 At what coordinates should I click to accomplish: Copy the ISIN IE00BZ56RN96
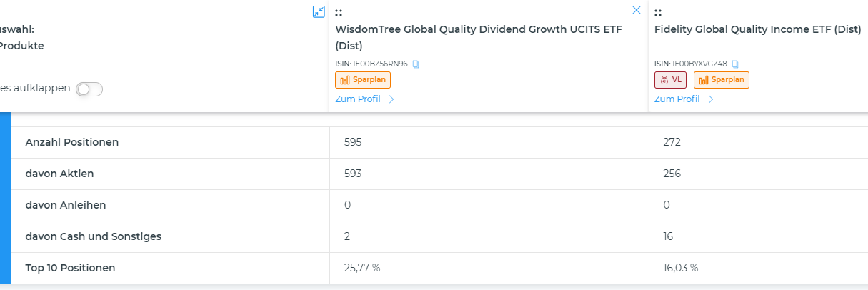(x=416, y=64)
